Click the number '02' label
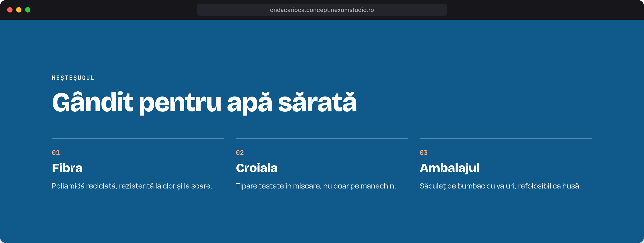 coord(240,153)
